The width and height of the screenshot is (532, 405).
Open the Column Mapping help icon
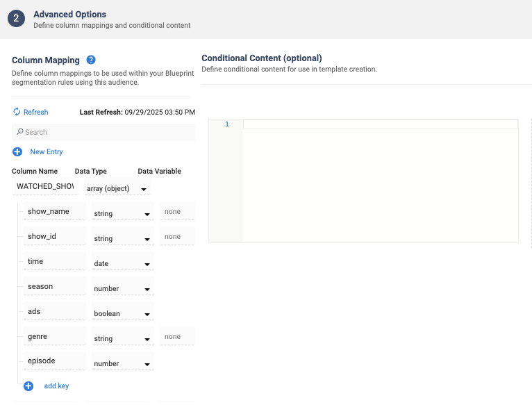click(x=91, y=60)
